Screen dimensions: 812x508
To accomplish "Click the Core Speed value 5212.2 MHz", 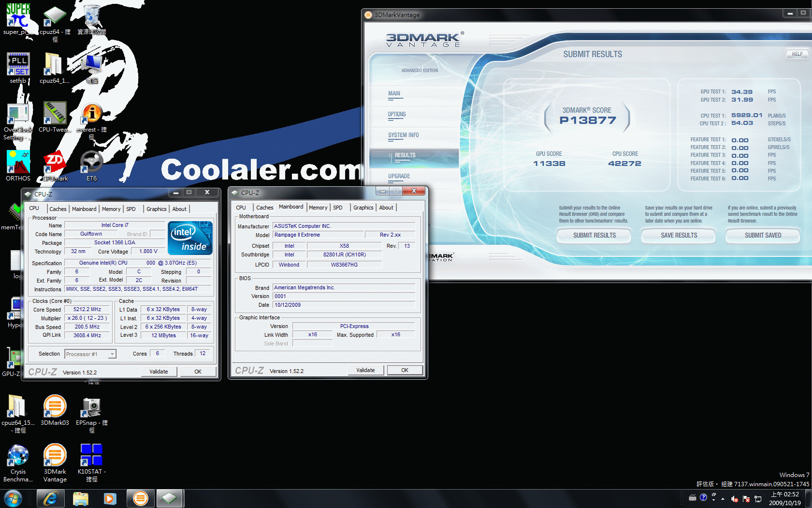I will pos(87,310).
